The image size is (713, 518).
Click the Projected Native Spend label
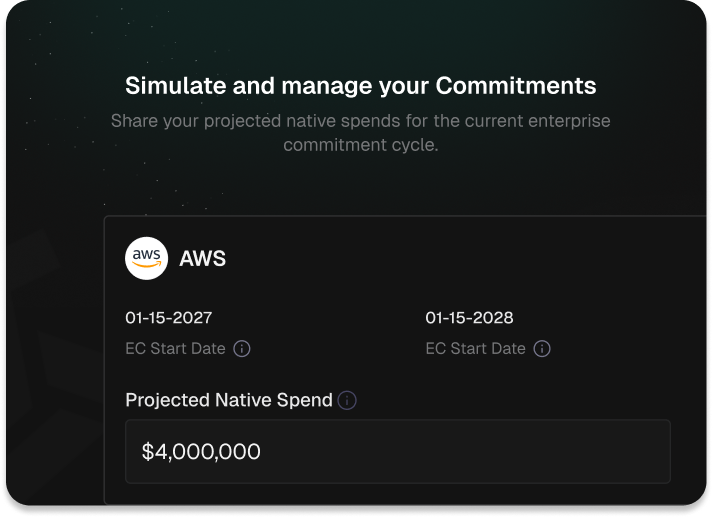[228, 400]
